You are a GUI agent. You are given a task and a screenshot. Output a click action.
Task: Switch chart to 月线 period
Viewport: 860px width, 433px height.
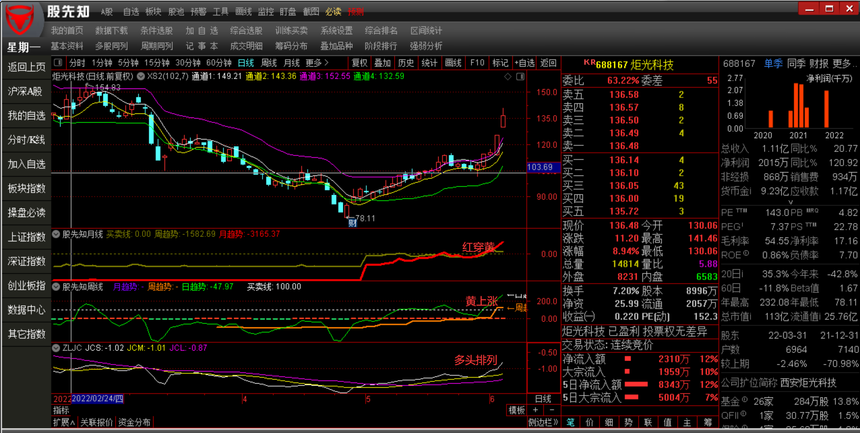[x=292, y=63]
